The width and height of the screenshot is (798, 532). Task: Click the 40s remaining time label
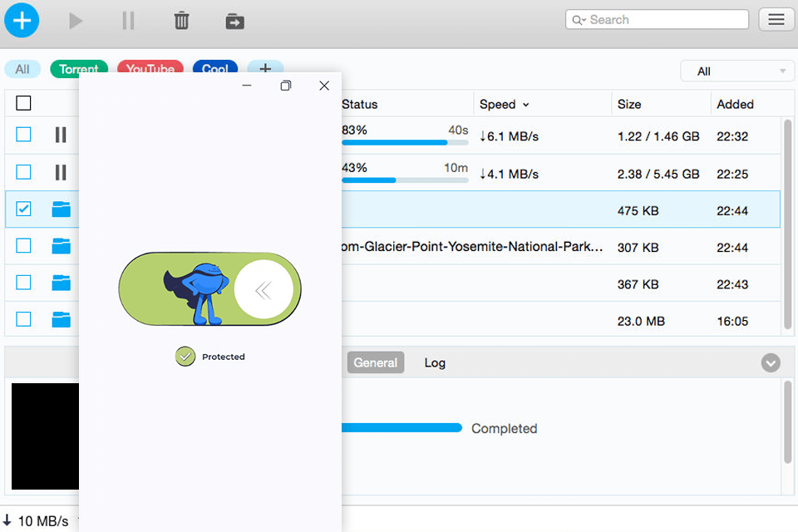pos(458,131)
